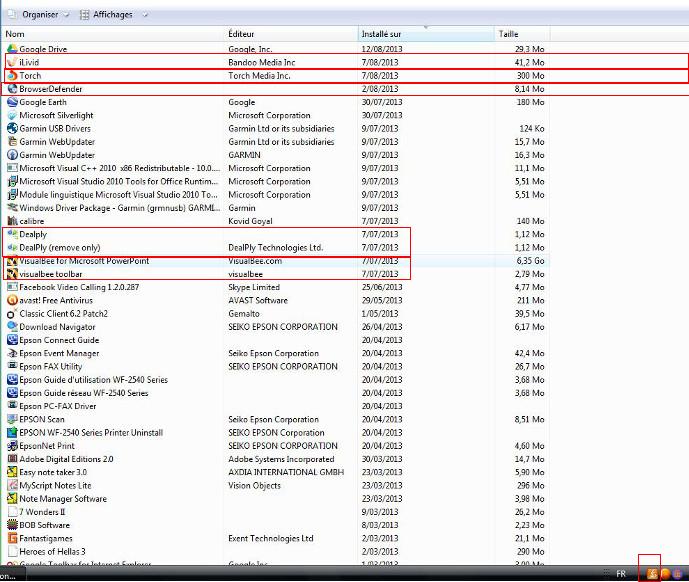The image size is (689, 582).
Task: Click the Facebook Video Calling icon
Action: pyautogui.click(x=12, y=287)
